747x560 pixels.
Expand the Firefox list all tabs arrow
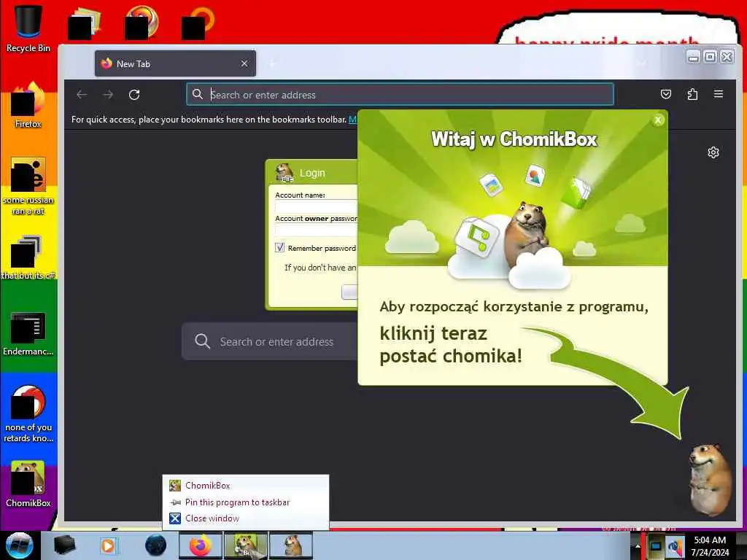642,63
